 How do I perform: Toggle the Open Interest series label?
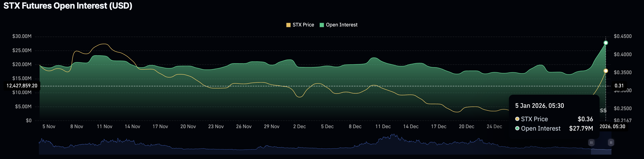[x=342, y=25]
